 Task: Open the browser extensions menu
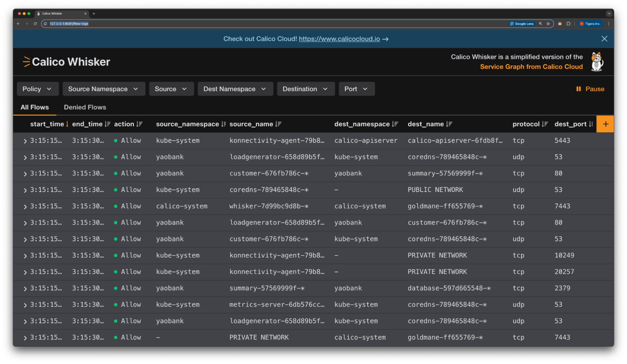pyautogui.click(x=568, y=23)
